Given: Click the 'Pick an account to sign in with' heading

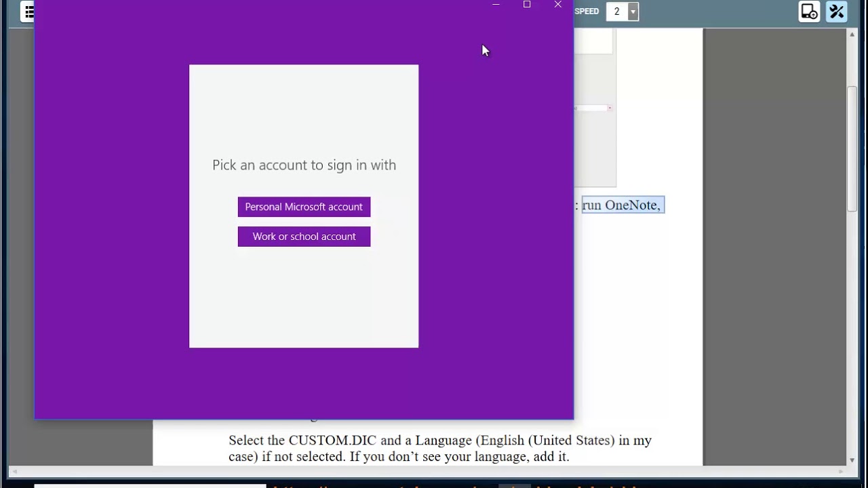Looking at the screenshot, I should pyautogui.click(x=304, y=165).
